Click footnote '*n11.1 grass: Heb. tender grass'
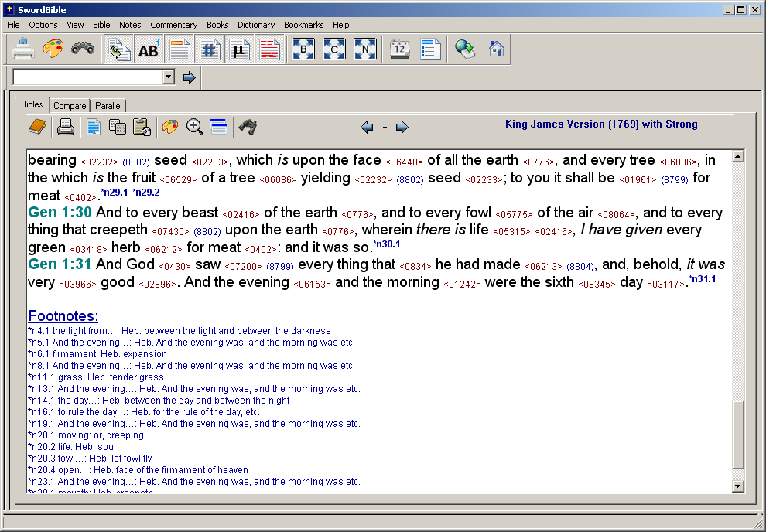This screenshot has width=766, height=532. (x=96, y=377)
